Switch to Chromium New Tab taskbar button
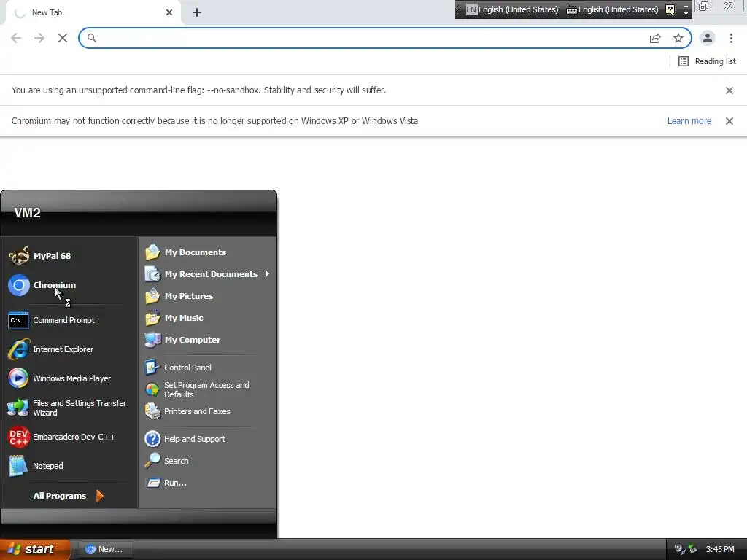The width and height of the screenshot is (747, 560). 105,549
